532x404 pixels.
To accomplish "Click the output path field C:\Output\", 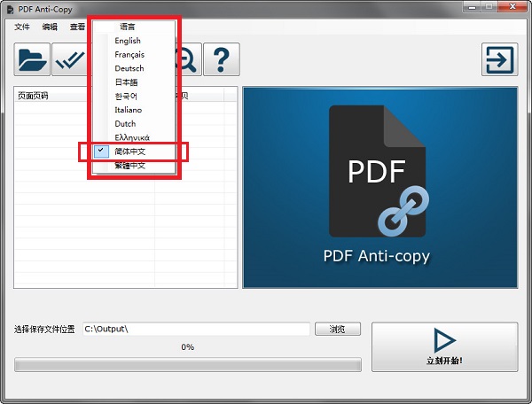I will click(x=196, y=329).
